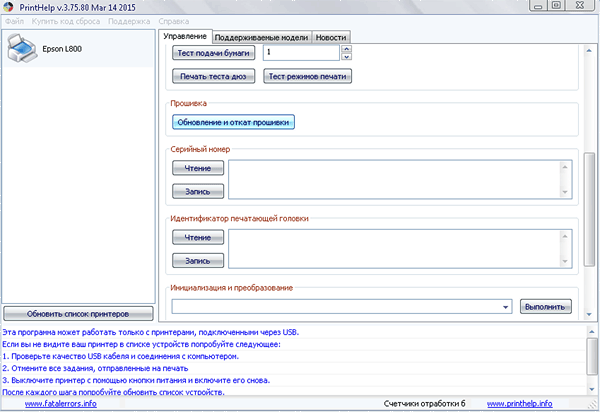Open the www.printhelp.info link
The height and width of the screenshot is (412, 600).
coord(520,404)
